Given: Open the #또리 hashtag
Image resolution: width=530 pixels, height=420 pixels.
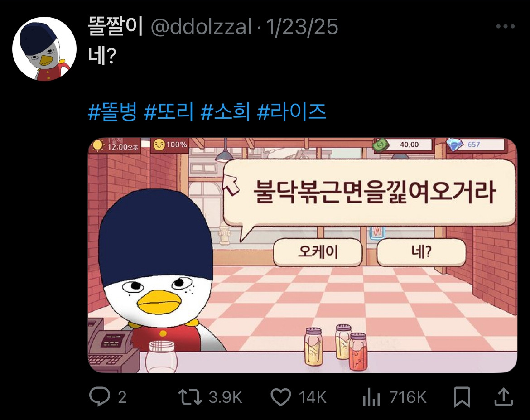Looking at the screenshot, I should [169, 111].
